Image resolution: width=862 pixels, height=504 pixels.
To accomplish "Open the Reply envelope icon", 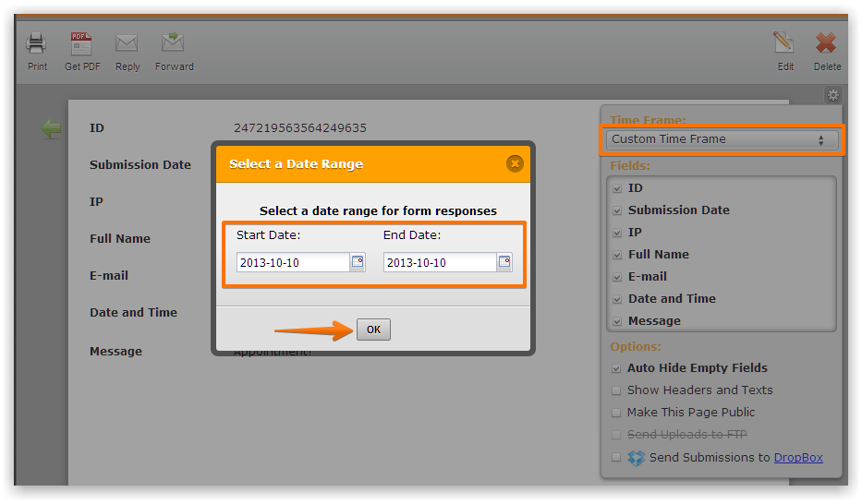I will click(x=127, y=43).
